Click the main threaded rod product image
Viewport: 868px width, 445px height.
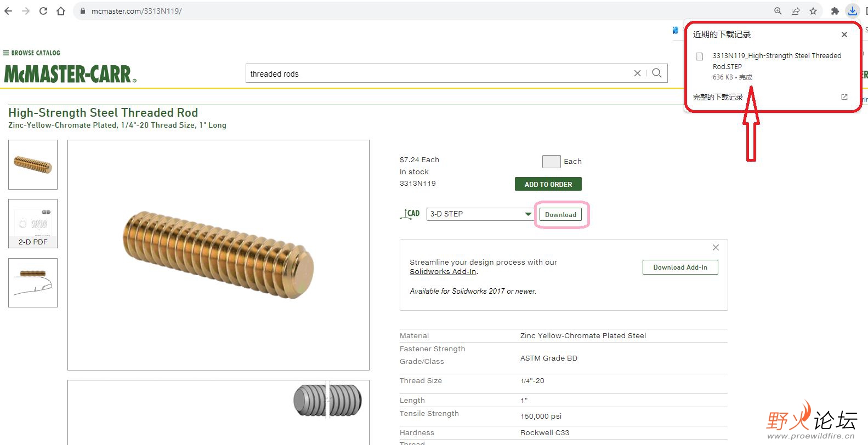coord(218,255)
